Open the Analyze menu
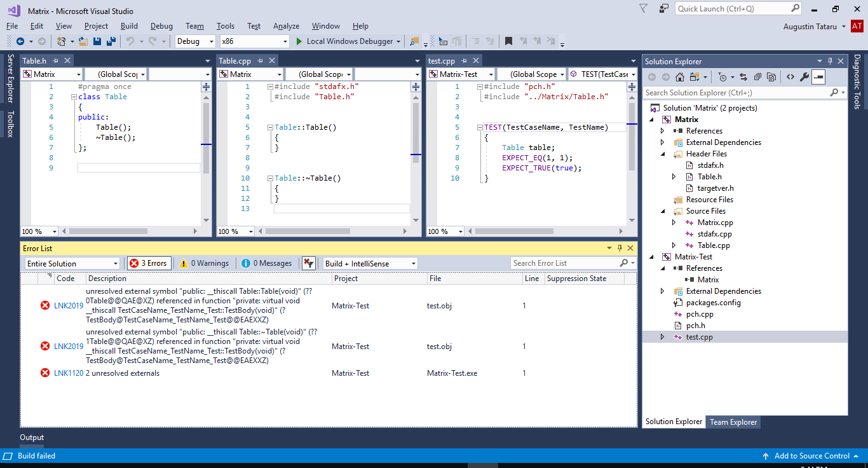This screenshot has width=868, height=468. [x=286, y=26]
